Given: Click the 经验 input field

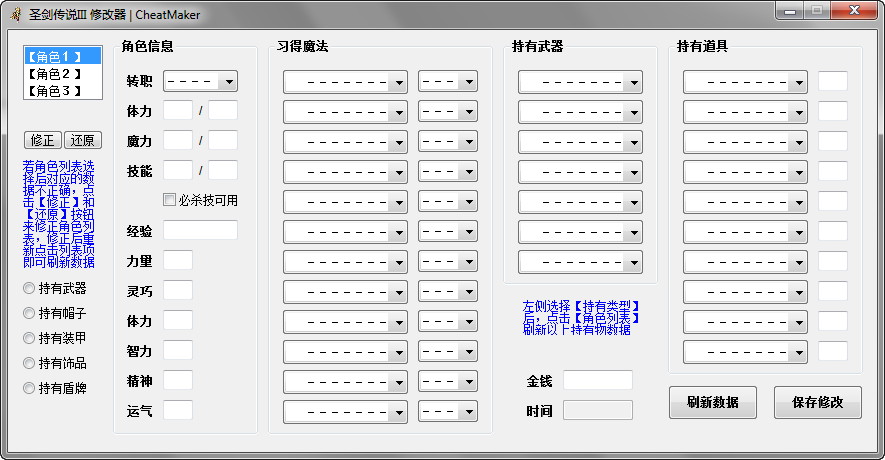Looking at the screenshot, I should click(x=200, y=230).
